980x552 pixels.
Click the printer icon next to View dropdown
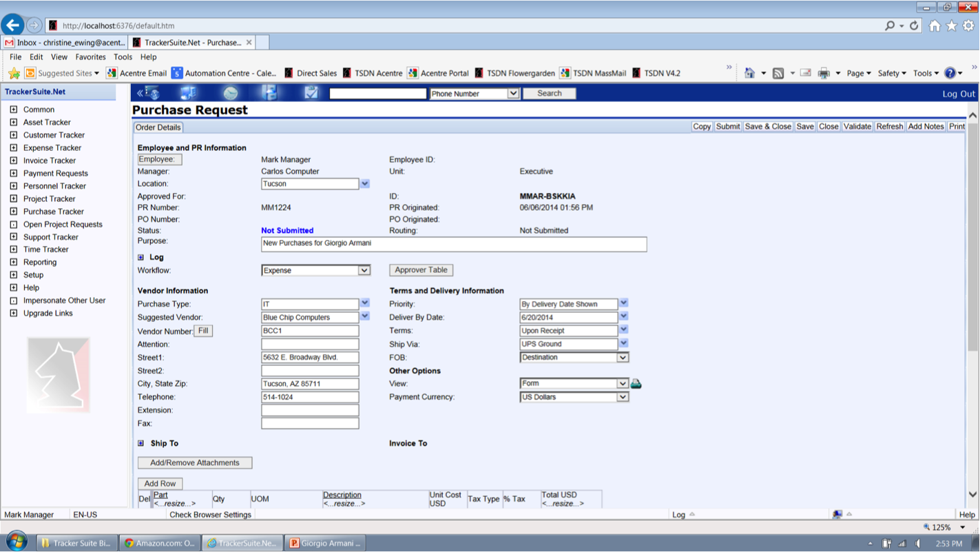[x=636, y=384]
